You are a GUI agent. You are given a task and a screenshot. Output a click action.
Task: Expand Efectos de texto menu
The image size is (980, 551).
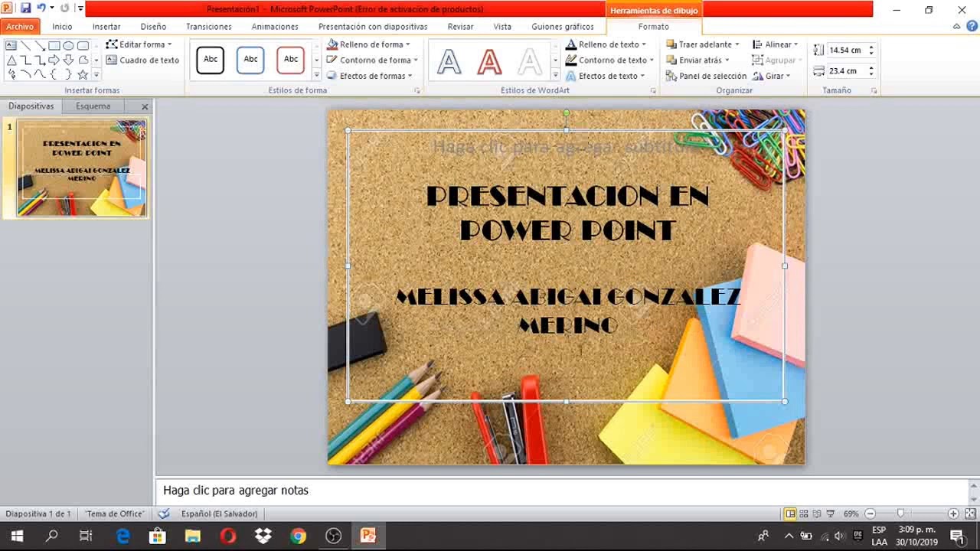(606, 76)
